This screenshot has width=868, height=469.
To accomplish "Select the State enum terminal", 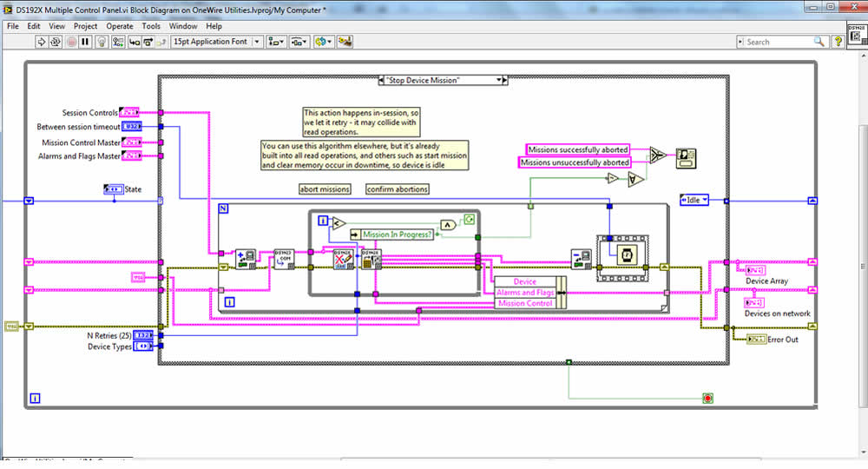I will (x=114, y=189).
